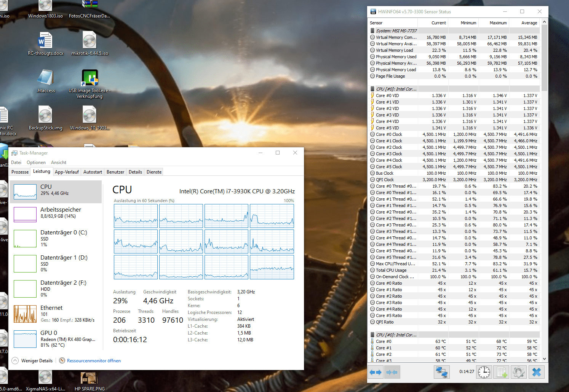
Task: Select Datenträger 1 (D:) performance entry
Action: [x=56, y=264]
